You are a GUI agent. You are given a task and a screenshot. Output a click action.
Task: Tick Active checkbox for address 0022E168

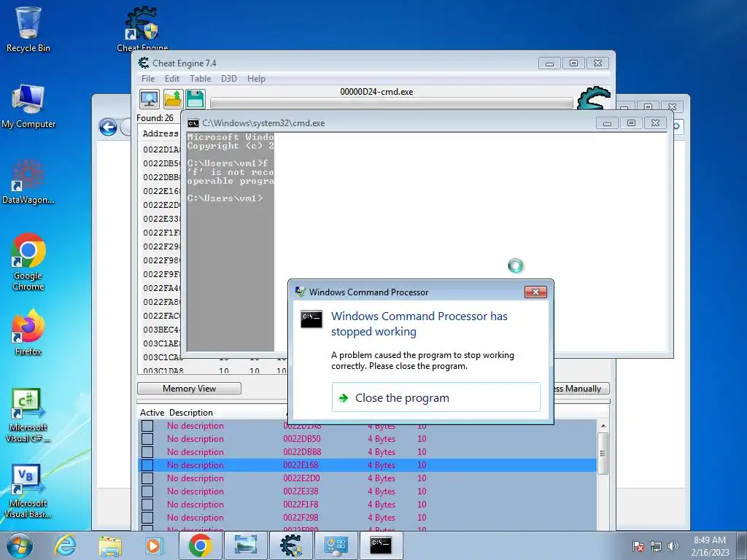(x=147, y=465)
